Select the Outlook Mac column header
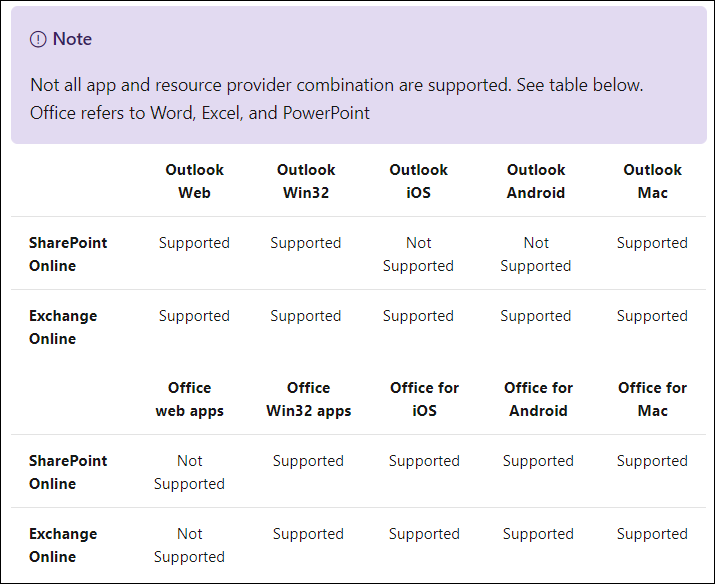This screenshot has width=715, height=584. 653,181
